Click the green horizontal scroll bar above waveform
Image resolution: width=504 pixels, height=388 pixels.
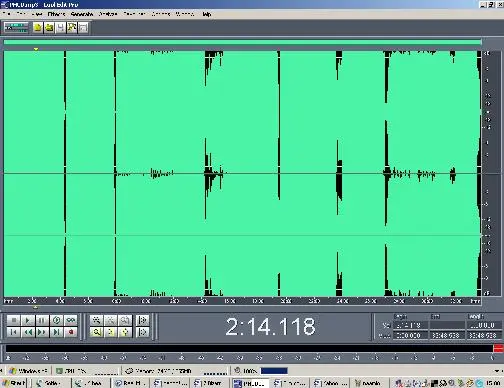click(242, 42)
